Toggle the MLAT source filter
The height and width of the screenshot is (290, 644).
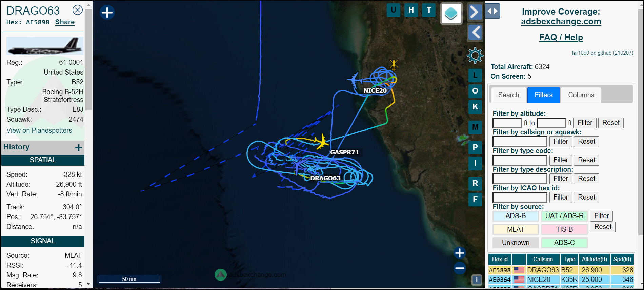click(x=516, y=229)
